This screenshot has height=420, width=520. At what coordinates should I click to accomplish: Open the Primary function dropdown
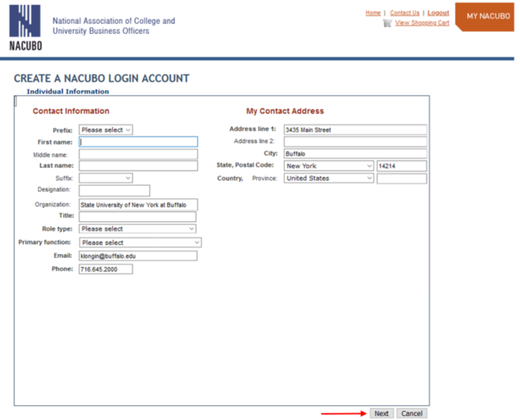[140, 243]
